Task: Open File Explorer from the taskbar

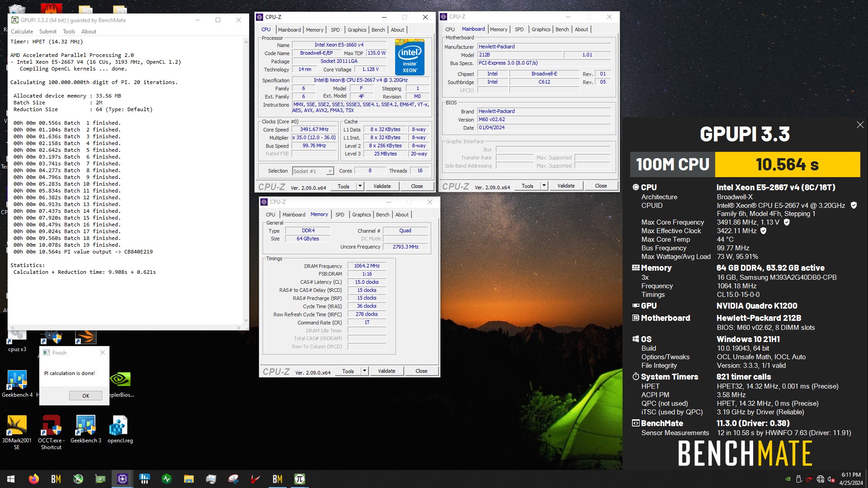Action: pos(189,479)
